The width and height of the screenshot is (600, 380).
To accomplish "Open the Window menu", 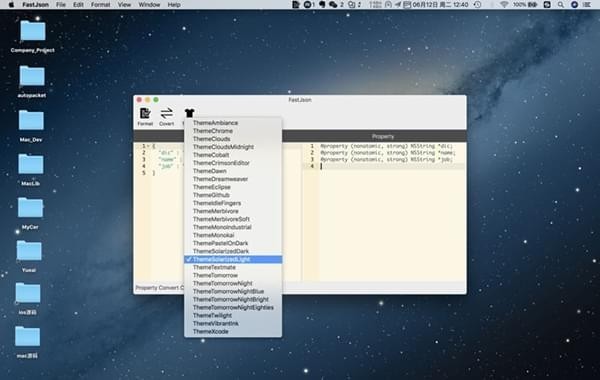I will pos(149,5).
